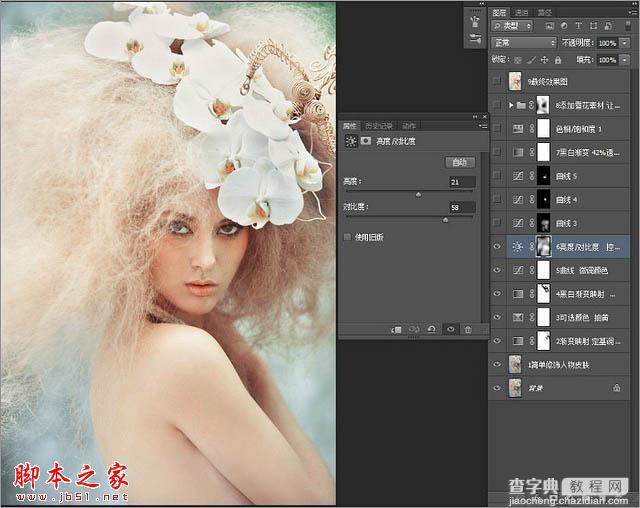Click the lock image pixels brush icon

pyautogui.click(x=531, y=60)
